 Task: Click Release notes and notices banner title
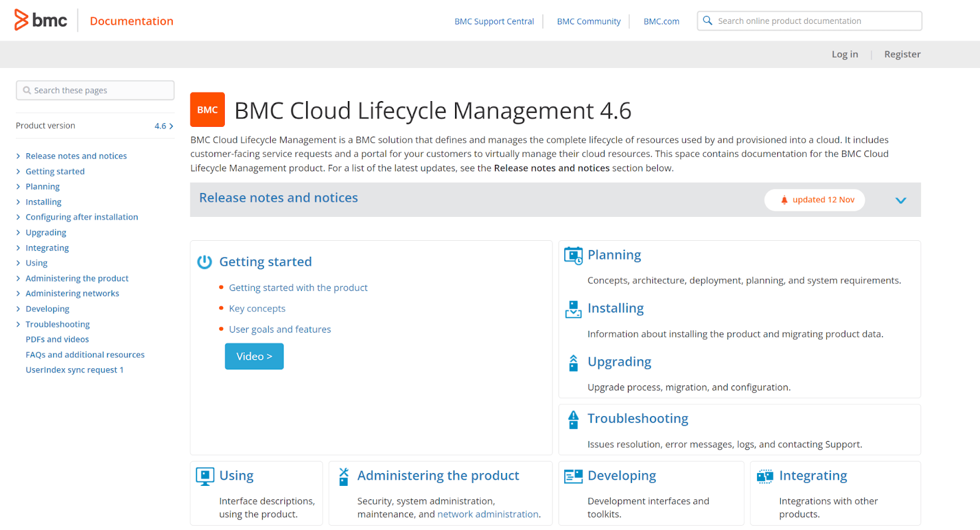279,198
